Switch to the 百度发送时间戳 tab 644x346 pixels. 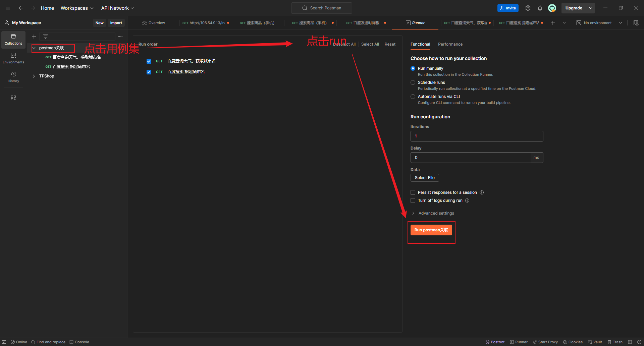366,23
